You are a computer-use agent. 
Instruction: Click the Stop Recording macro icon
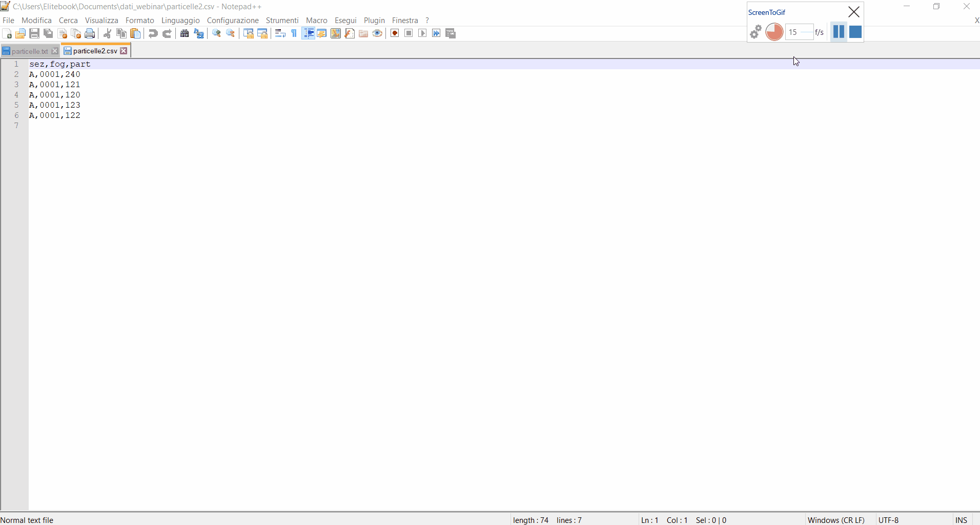click(409, 33)
